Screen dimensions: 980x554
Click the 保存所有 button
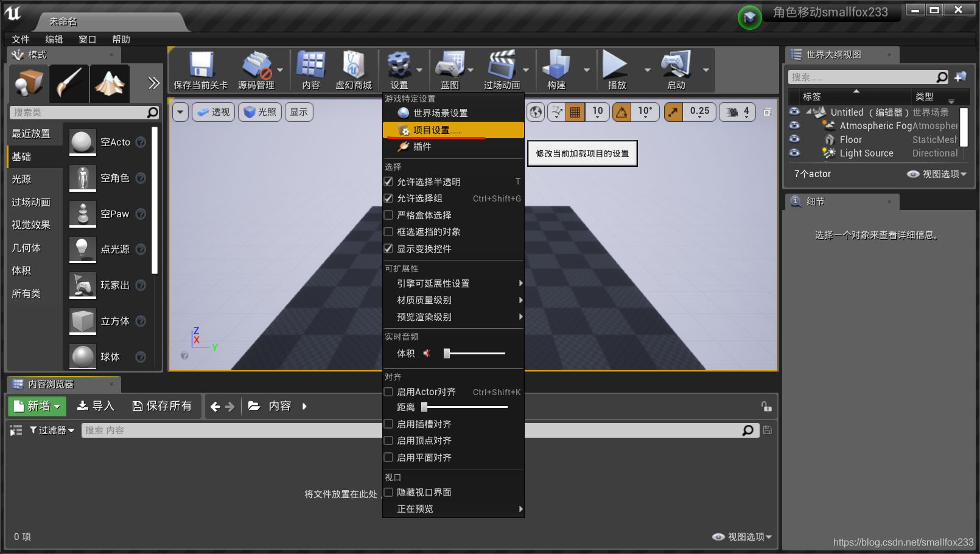[x=162, y=406]
